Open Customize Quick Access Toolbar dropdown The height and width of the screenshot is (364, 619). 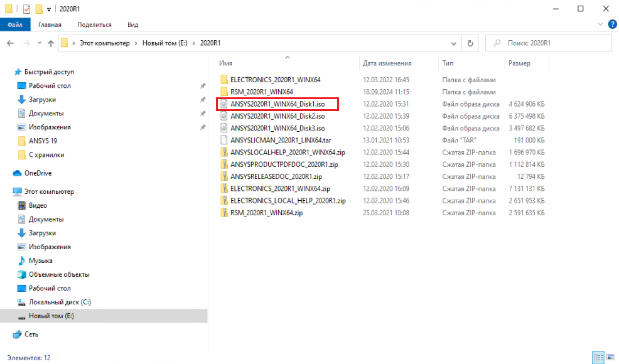click(x=49, y=9)
